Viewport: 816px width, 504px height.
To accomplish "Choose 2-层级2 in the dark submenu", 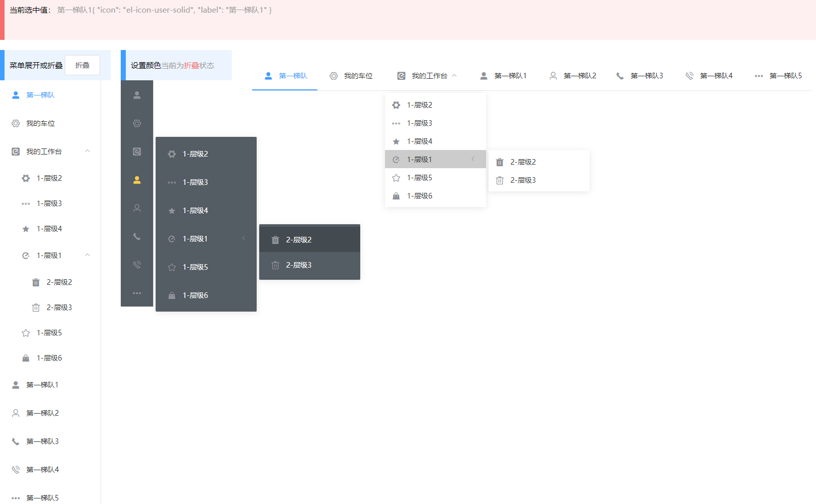I will (x=310, y=240).
